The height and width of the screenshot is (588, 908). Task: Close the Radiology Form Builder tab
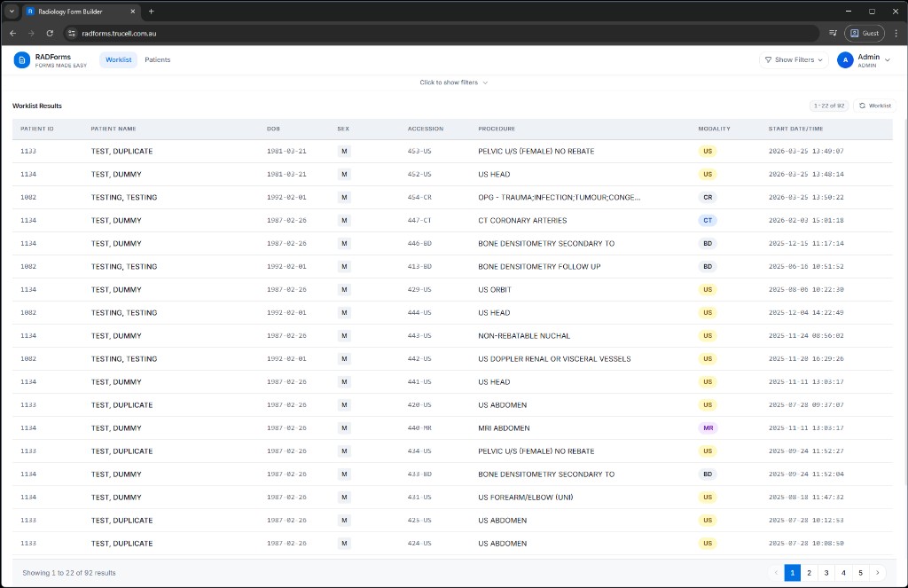coord(133,11)
